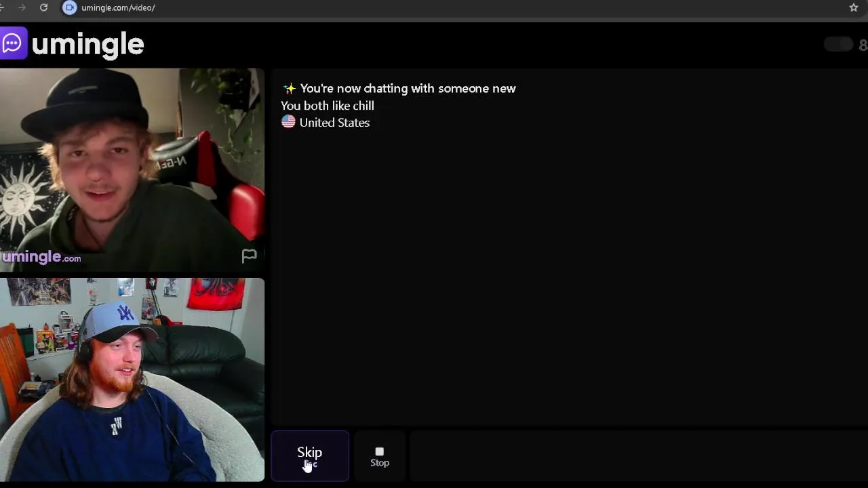
Task: Click 'You're now chatting with someone new' message
Action: tap(408, 89)
